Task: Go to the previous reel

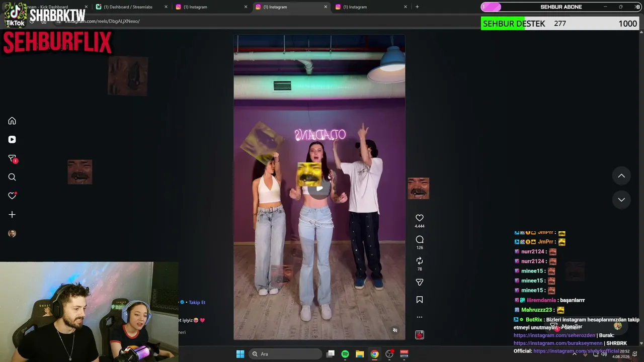Action: point(621,176)
